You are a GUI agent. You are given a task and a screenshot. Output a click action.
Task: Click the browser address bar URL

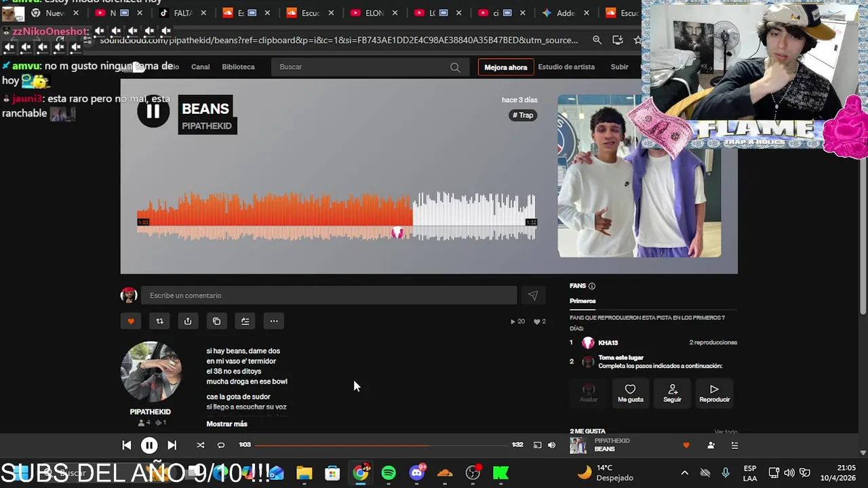pos(339,40)
